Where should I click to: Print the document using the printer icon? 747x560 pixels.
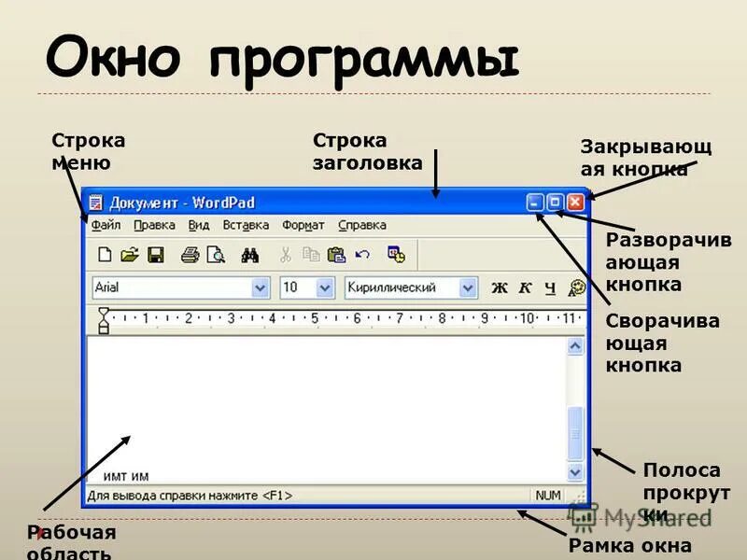click(189, 254)
